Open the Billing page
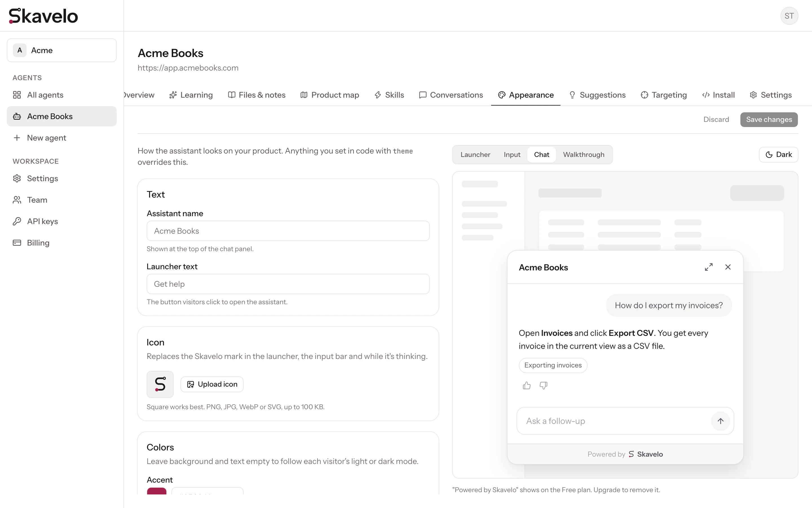812x508 pixels. 62,243
